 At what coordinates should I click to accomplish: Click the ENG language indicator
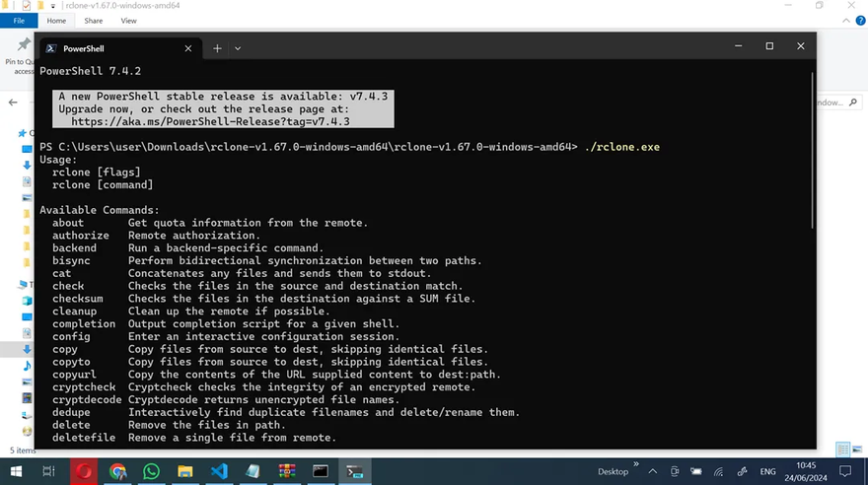(767, 472)
